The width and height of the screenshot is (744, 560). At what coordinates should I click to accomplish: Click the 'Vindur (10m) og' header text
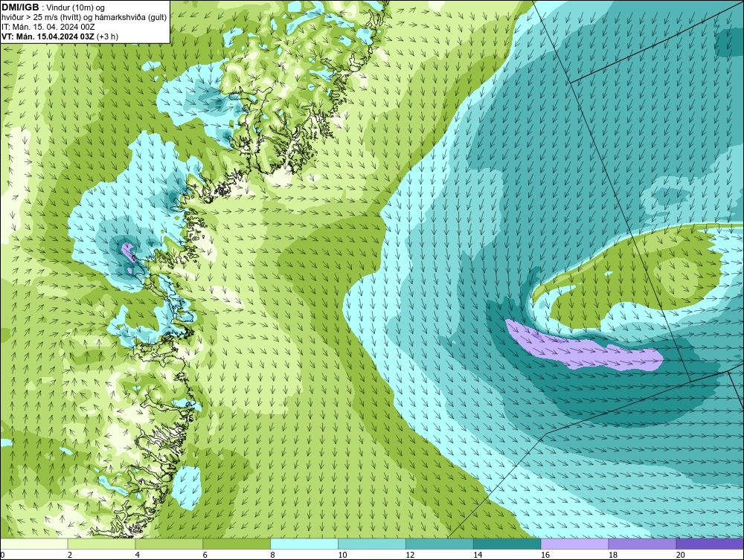coord(75,7)
